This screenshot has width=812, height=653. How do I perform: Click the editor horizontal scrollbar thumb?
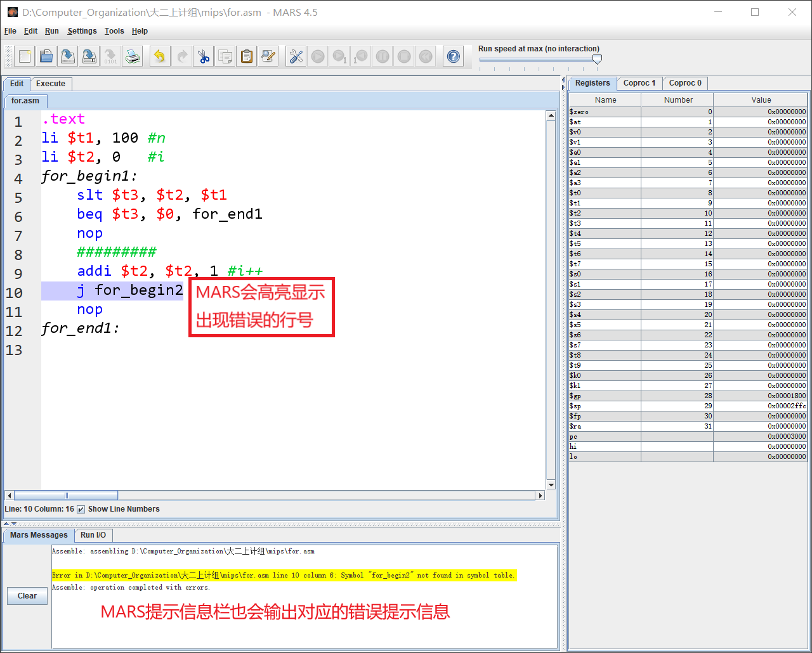66,496
